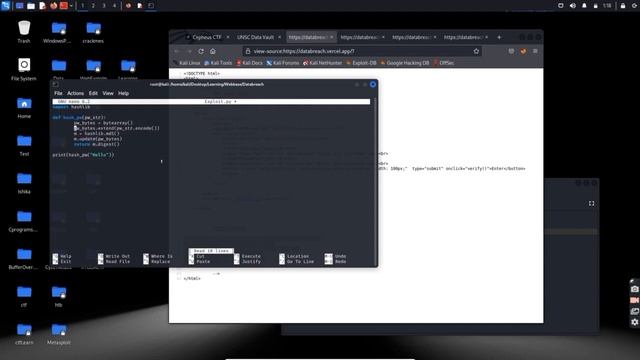Expand the terminal launcher dropdown arrow in the panel
The height and width of the screenshot is (360, 640).
[71, 6]
